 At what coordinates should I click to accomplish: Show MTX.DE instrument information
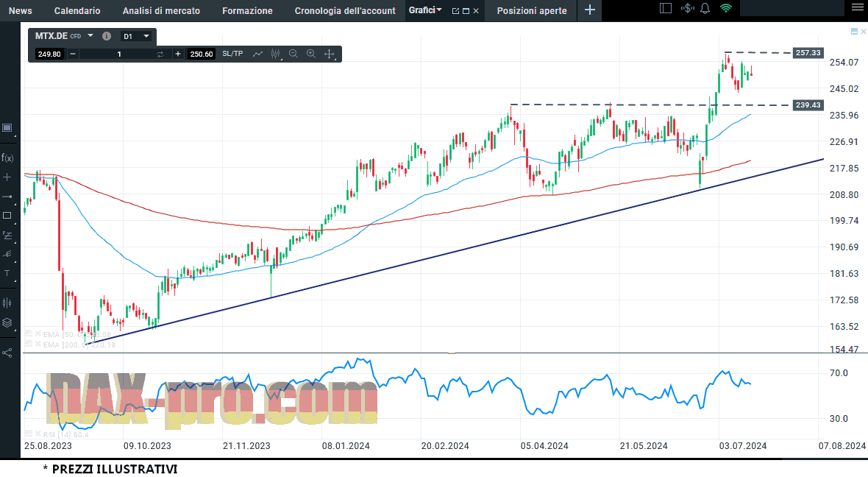click(x=107, y=36)
